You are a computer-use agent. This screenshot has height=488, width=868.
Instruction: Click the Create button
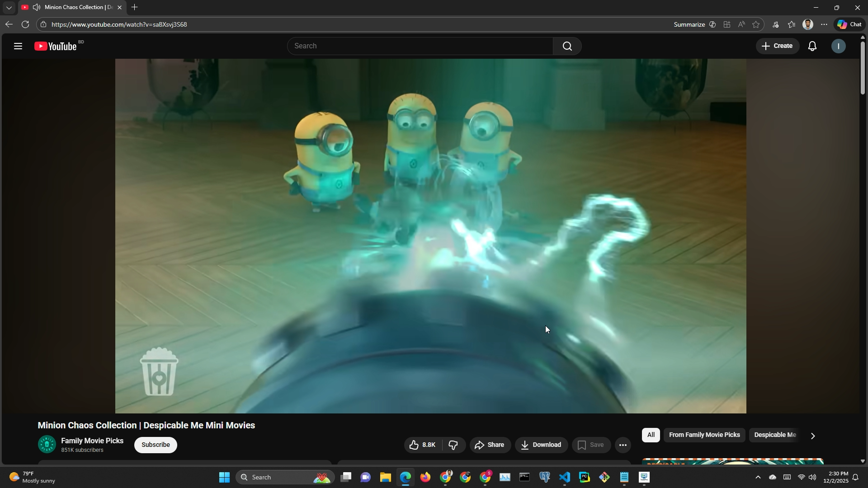point(777,46)
